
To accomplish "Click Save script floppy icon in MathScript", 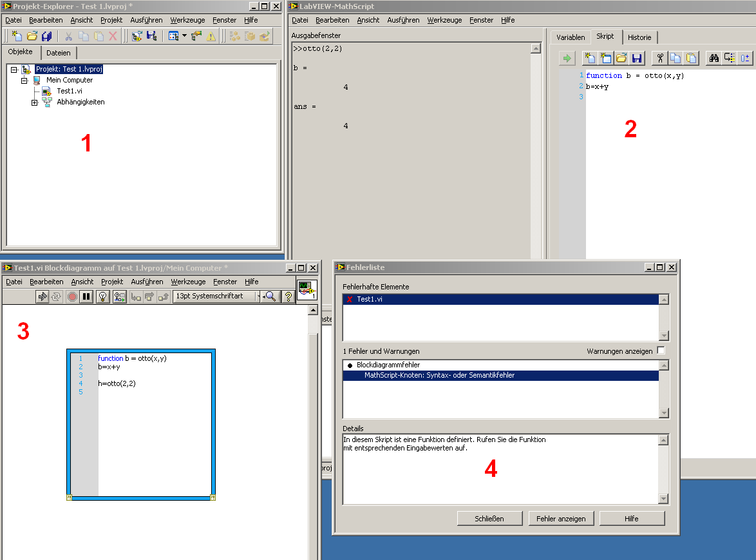I will [636, 59].
